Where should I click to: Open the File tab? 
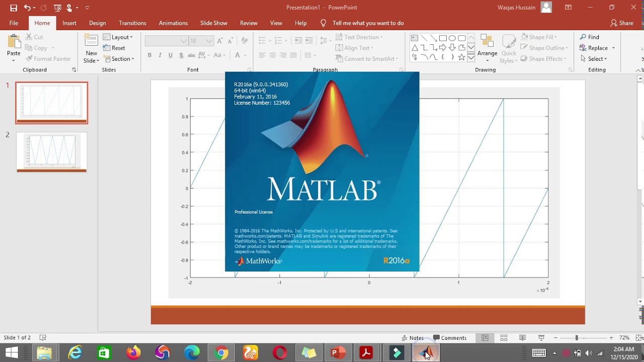[14, 23]
